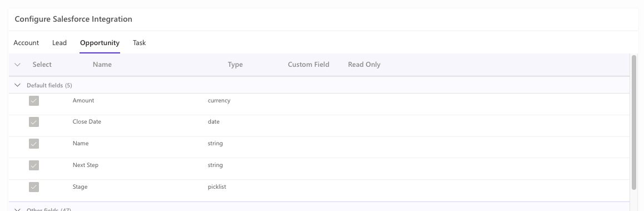The height and width of the screenshot is (211, 644).
Task: Click the Stage field name
Action: (x=80, y=187)
